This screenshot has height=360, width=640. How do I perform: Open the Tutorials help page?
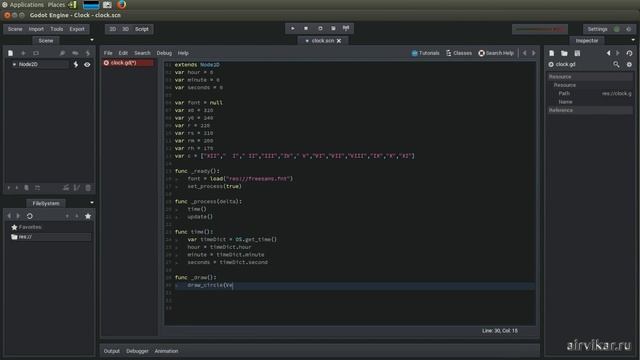point(425,53)
